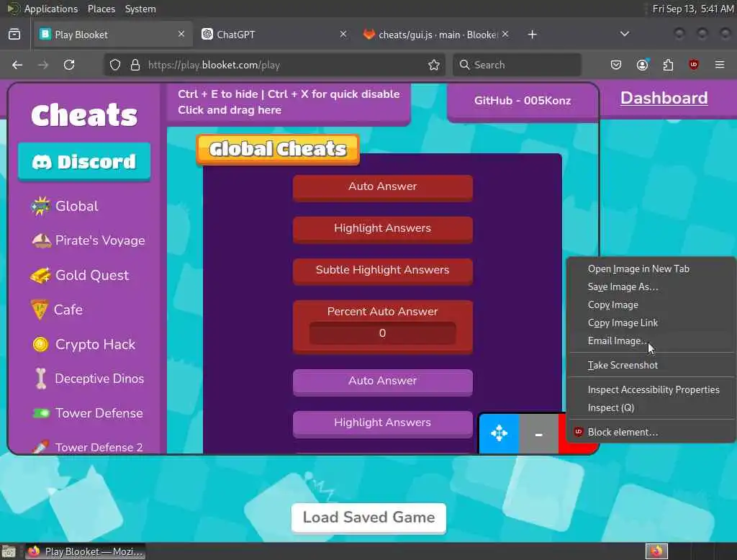
Task: Select the Play Blooket tab
Action: 113,35
